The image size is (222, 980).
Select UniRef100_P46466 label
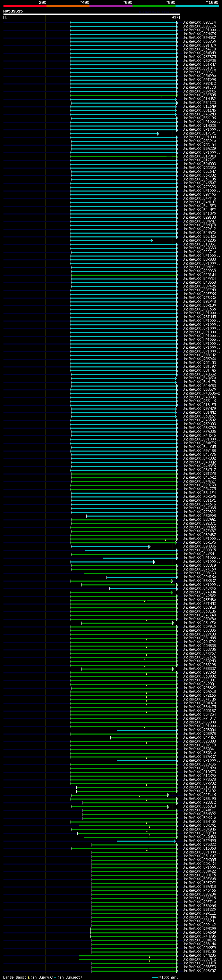[199, 890]
